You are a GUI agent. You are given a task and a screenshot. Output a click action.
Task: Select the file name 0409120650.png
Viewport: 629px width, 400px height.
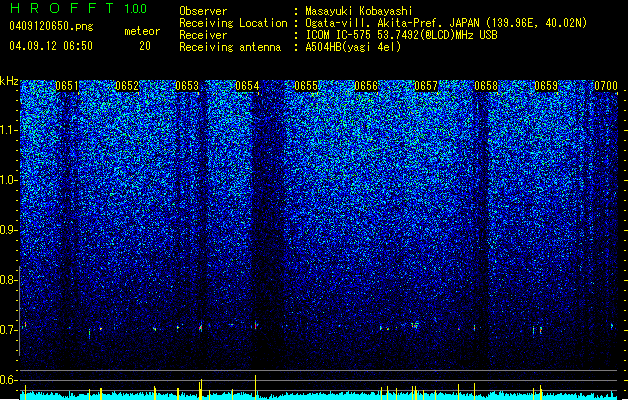coord(51,26)
